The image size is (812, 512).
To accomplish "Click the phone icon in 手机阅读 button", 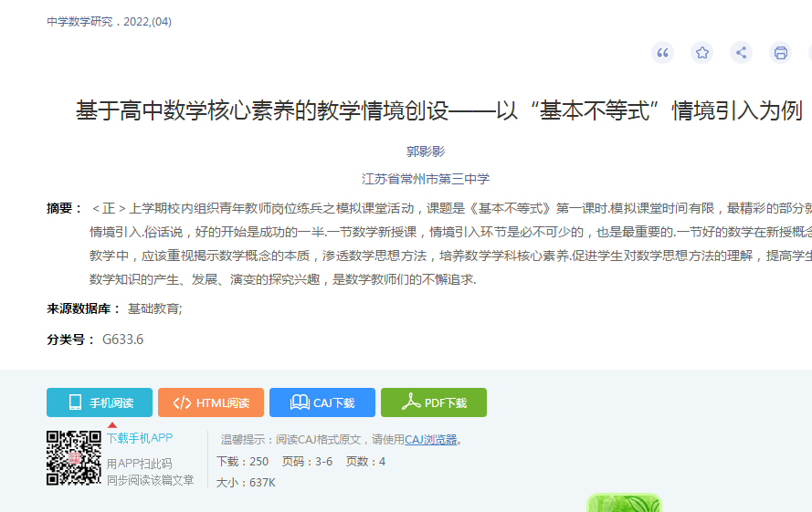I will pyautogui.click(x=75, y=402).
